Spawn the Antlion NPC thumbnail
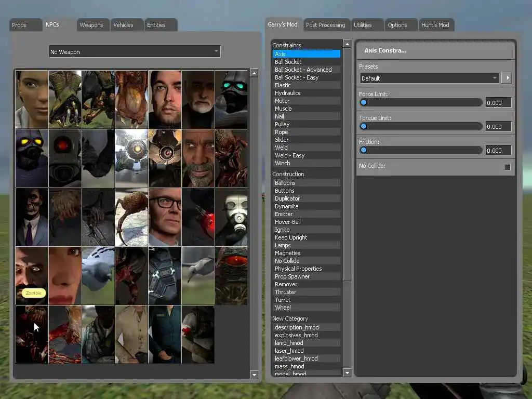Viewport: 532px width, 399px height. [65, 99]
